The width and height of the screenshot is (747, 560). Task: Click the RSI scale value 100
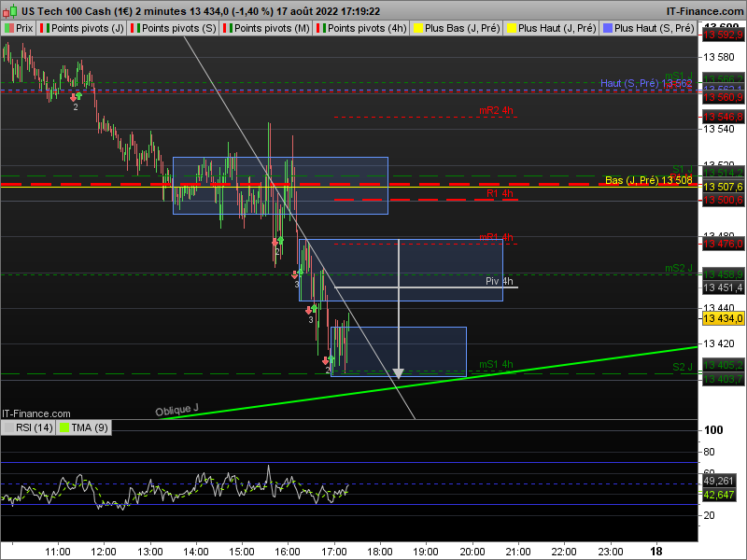713,430
